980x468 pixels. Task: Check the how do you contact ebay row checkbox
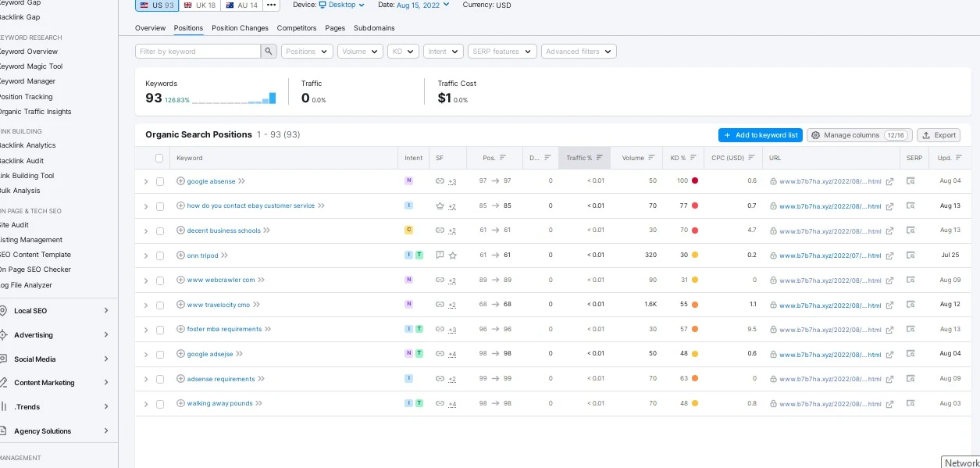pos(159,206)
